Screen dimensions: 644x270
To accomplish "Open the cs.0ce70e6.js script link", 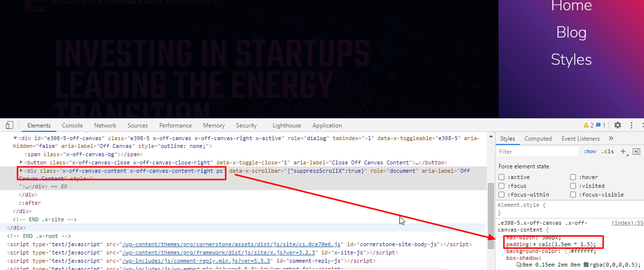I will click(x=232, y=244).
